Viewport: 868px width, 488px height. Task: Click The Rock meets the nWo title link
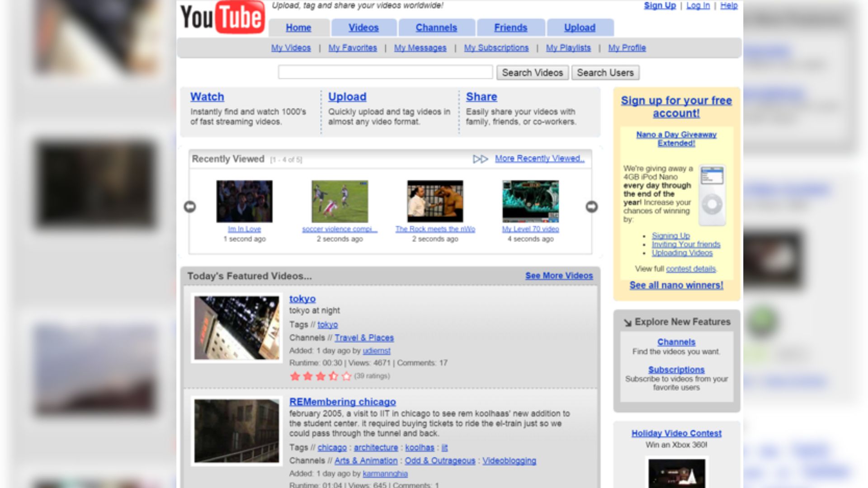click(x=435, y=229)
